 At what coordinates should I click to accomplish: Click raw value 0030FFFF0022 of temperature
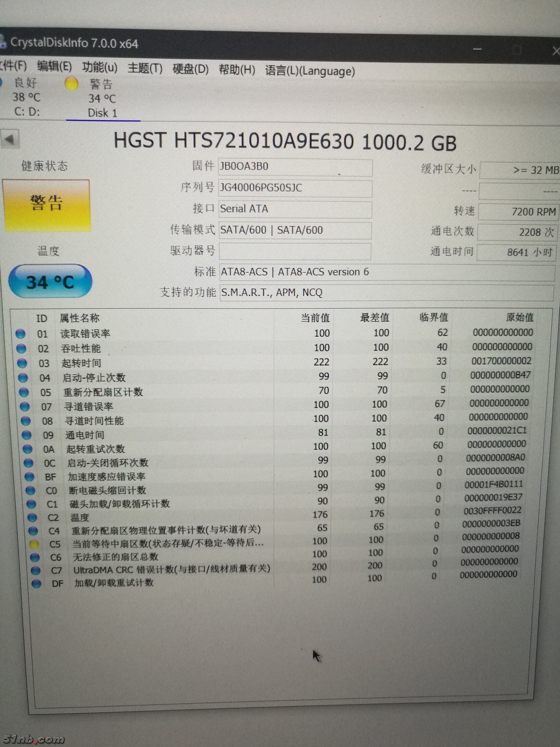493,510
